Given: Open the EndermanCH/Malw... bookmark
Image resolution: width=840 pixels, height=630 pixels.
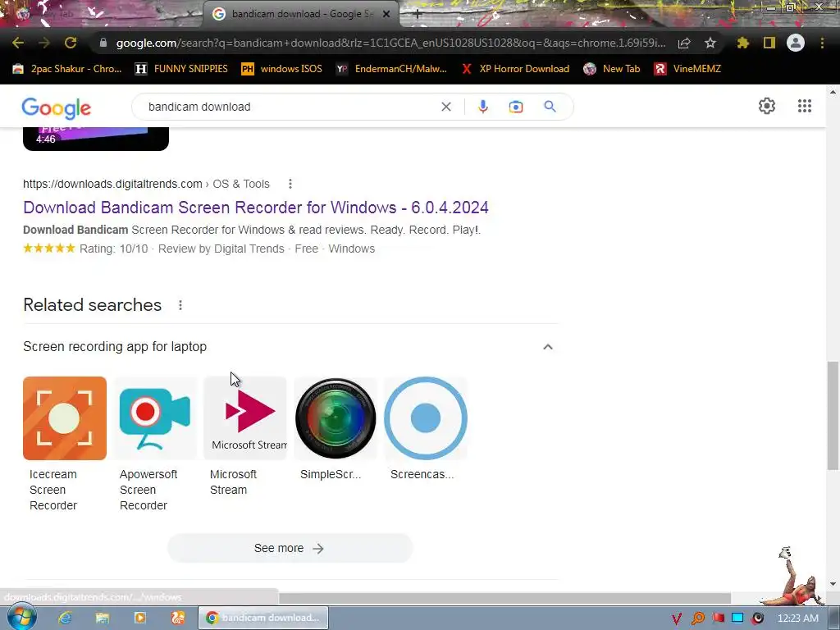Looking at the screenshot, I should point(391,69).
